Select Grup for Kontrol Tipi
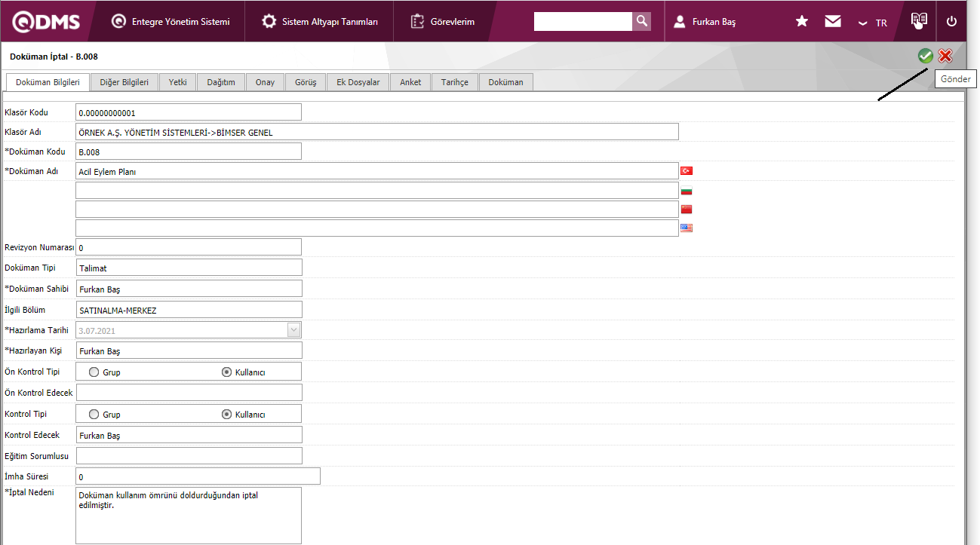This screenshot has height=545, width=980. point(94,414)
